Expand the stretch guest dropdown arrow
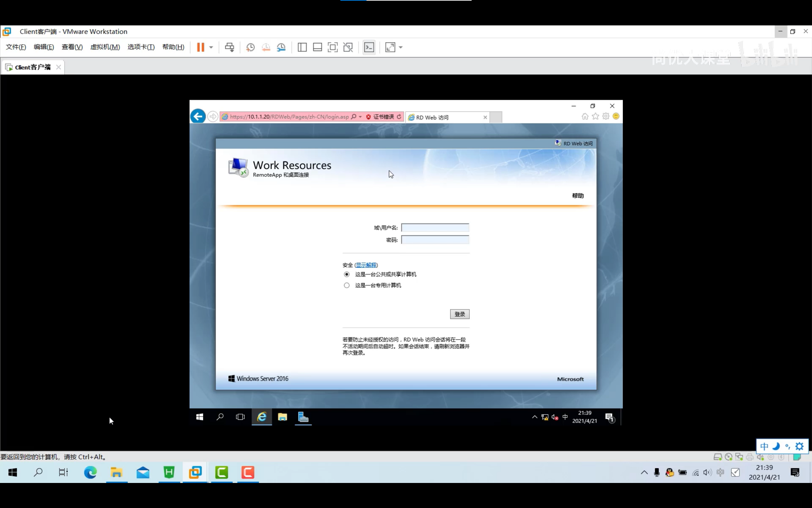The image size is (812, 508). point(401,47)
